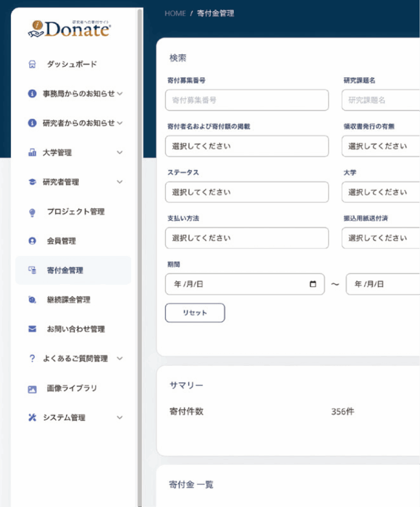Viewport: 420px width, 507px height.
Task: Select 寄付金管理 in the sidebar
Action: (73, 270)
